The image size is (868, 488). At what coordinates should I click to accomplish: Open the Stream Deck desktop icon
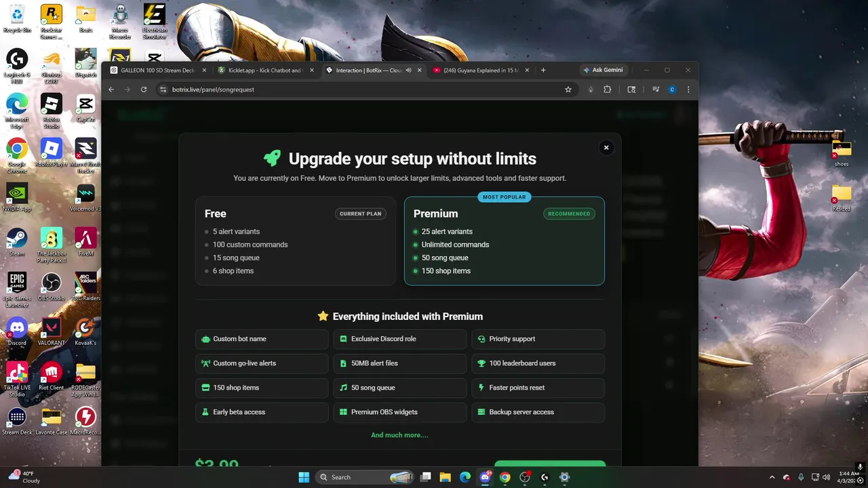17,421
